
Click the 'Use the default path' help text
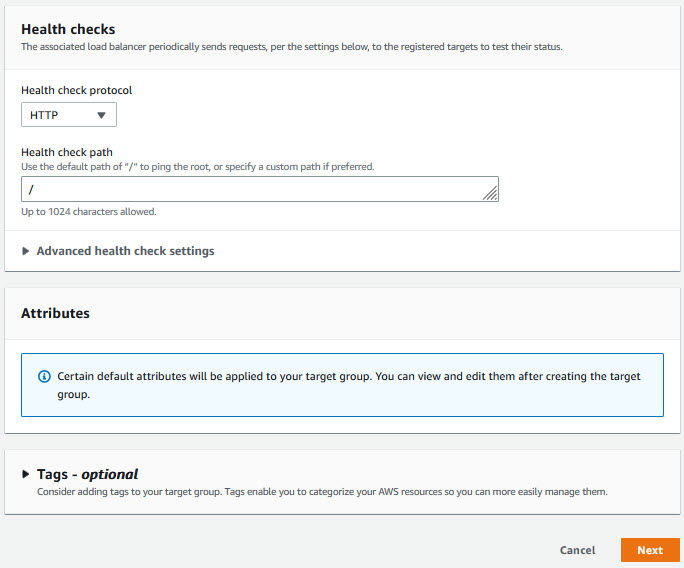click(198, 166)
